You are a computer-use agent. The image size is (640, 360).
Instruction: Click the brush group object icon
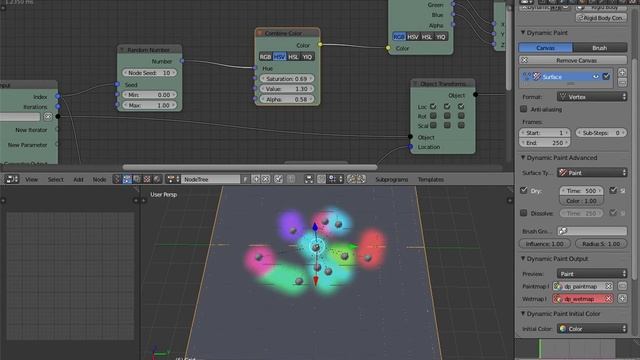coord(563,231)
